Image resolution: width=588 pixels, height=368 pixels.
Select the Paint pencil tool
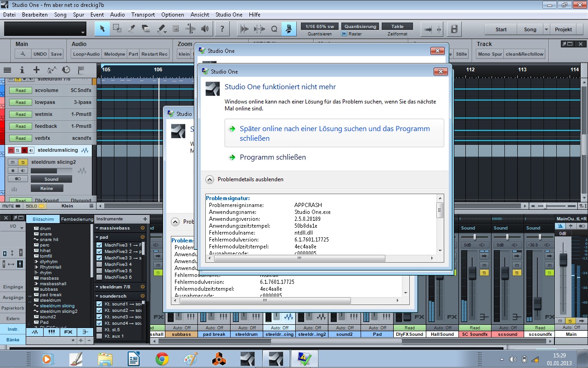coord(161,29)
